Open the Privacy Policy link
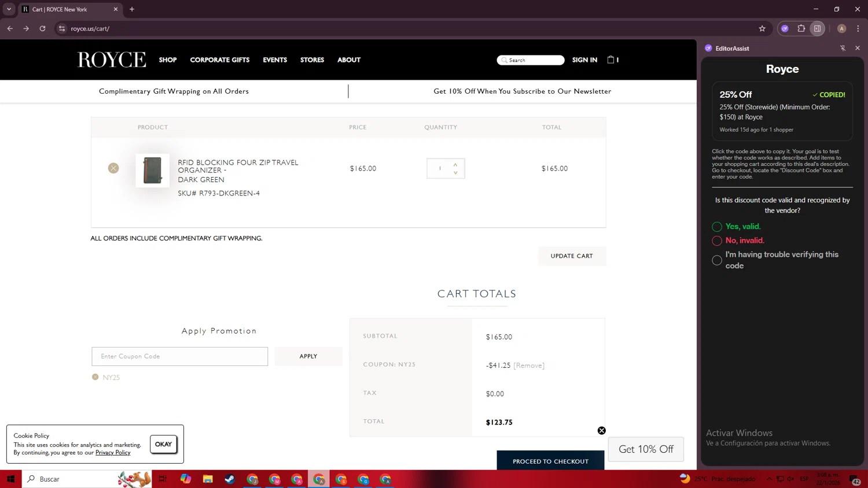The image size is (868, 488). 113,452
